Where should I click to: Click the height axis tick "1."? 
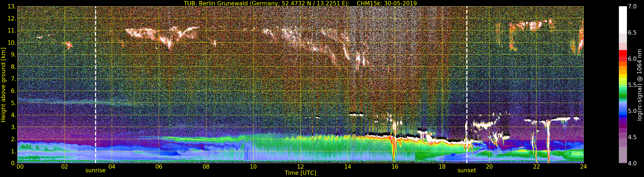[14, 151]
